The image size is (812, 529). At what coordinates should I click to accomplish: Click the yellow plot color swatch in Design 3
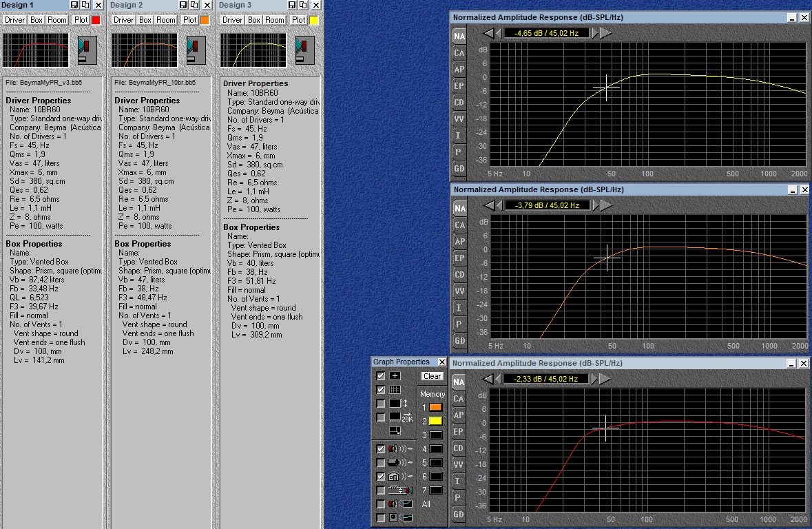click(x=314, y=20)
